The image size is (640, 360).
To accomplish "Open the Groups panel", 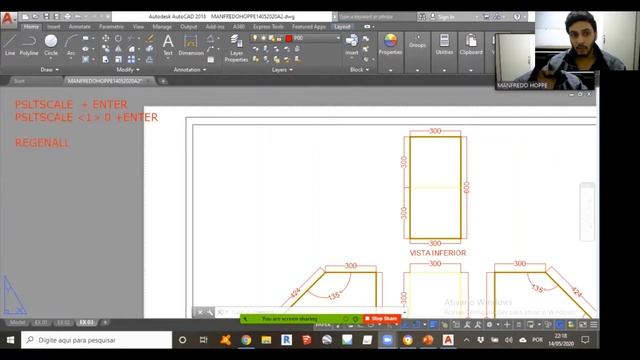I will [418, 42].
